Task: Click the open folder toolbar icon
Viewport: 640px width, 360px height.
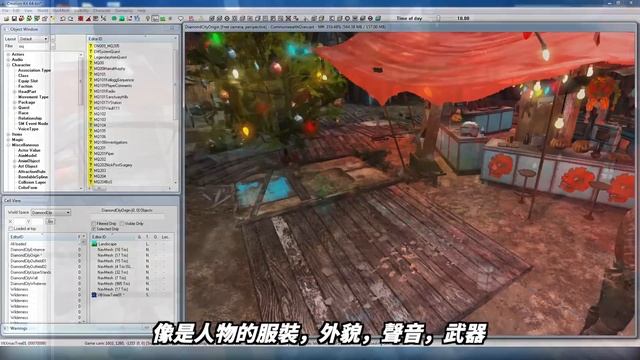Action: pyautogui.click(x=7, y=18)
